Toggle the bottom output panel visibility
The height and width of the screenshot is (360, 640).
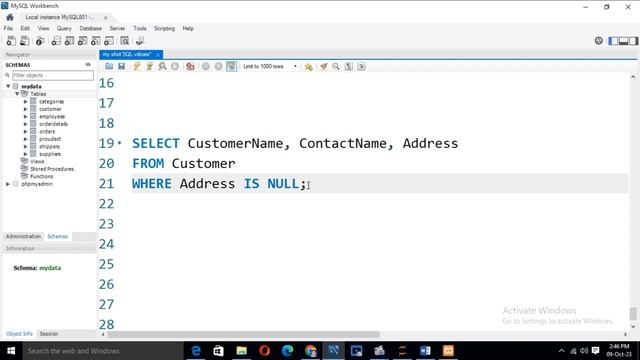click(x=623, y=41)
